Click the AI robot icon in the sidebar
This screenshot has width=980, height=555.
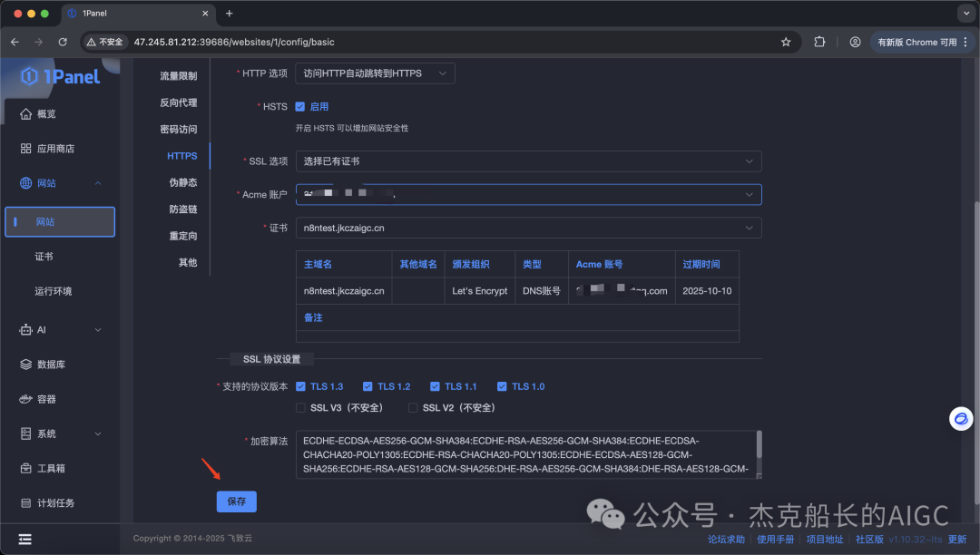[25, 329]
